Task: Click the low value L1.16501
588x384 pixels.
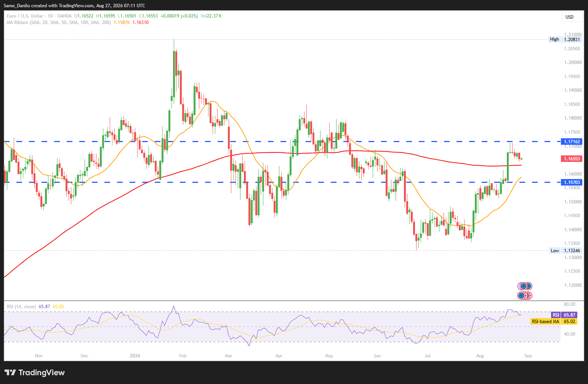Action: tap(127, 16)
